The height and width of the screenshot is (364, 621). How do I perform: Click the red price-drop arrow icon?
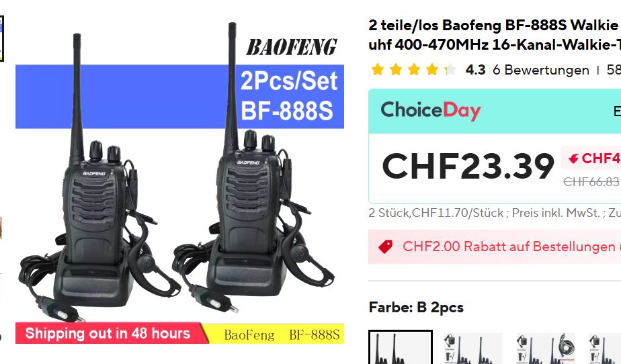click(x=573, y=158)
